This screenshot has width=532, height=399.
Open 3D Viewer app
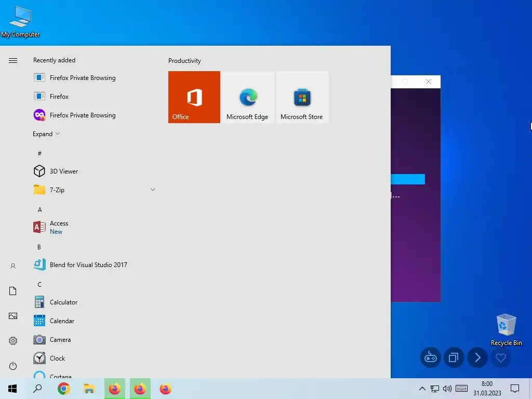pyautogui.click(x=94, y=171)
